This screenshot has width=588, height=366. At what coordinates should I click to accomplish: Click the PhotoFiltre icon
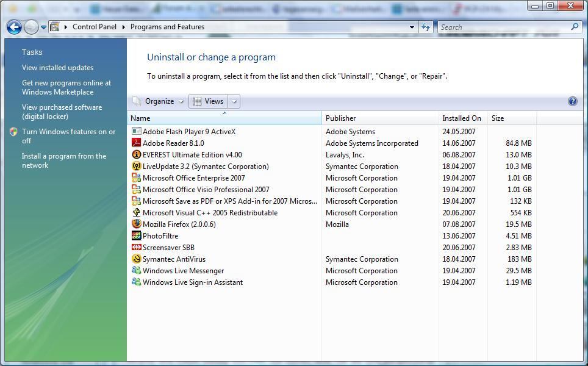coord(137,235)
